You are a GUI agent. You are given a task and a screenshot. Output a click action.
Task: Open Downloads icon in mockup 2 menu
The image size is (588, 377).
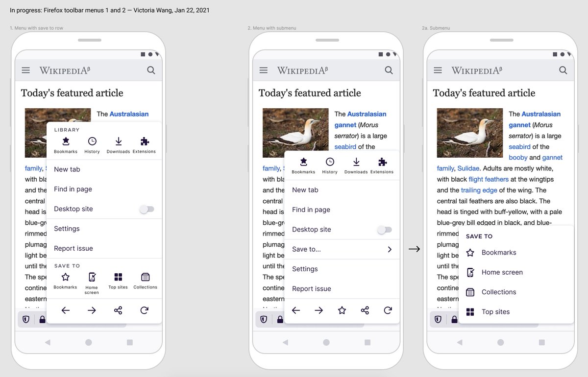(x=356, y=166)
